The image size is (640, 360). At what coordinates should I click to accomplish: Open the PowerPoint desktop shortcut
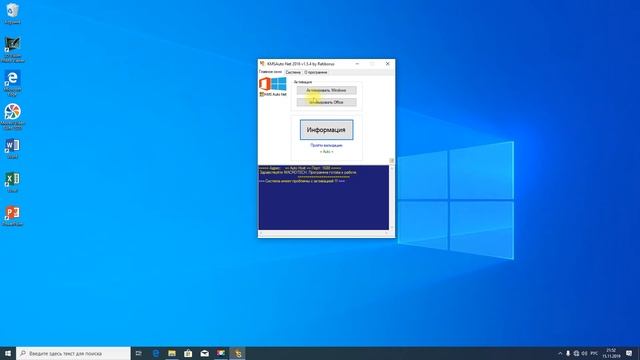pos(13,216)
